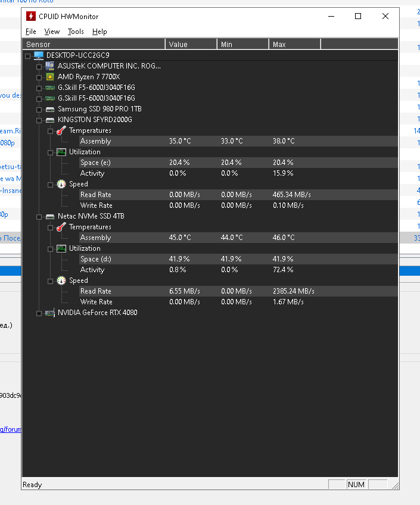This screenshot has height=505, width=420.
Task: Select the Space (e:) utilization row
Action: click(x=238, y=163)
